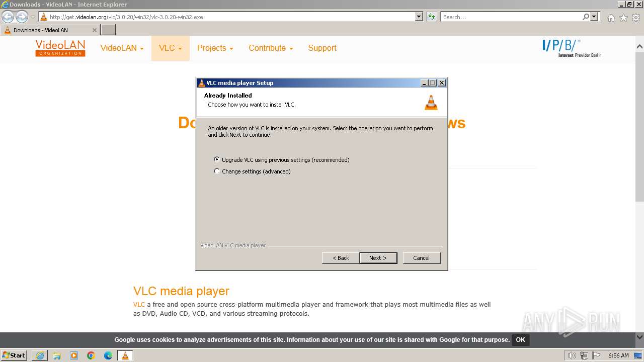Screen dimensions: 644x362
Task: Click the scrollbar down arrow
Action: click(x=639, y=337)
